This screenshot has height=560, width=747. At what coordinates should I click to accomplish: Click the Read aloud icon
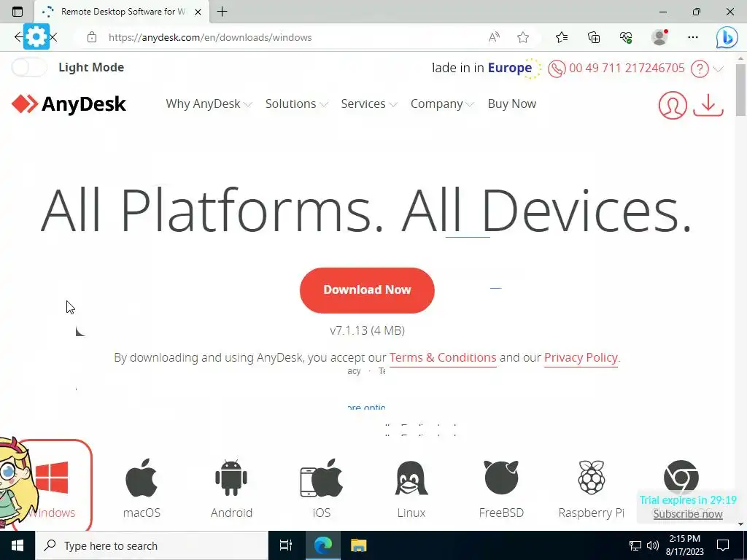point(494,37)
